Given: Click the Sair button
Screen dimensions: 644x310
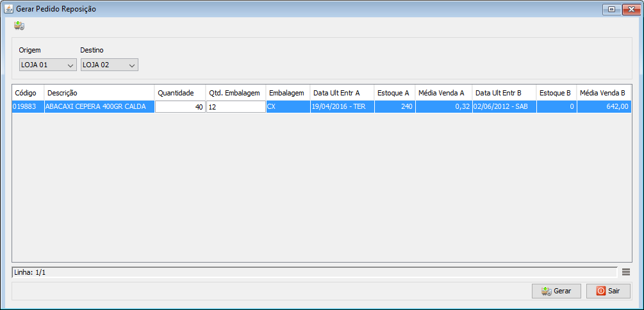Looking at the screenshot, I should (x=608, y=291).
